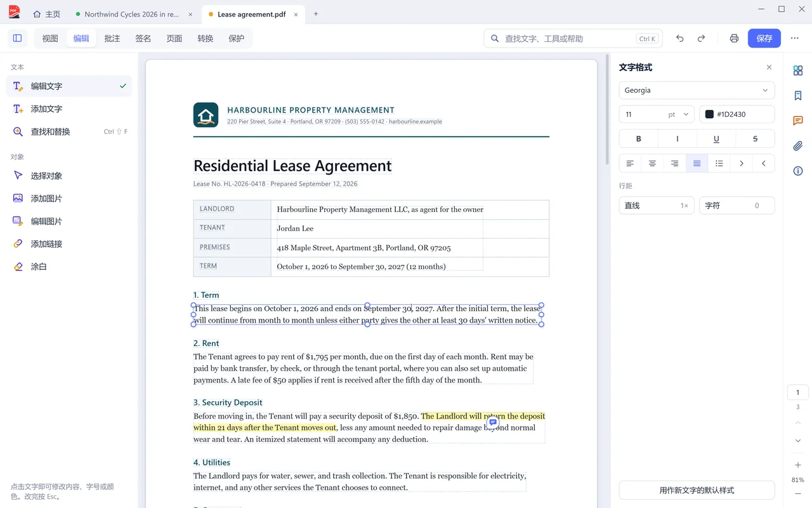Select the 添加文字 tool
812x508 pixels.
pos(69,109)
